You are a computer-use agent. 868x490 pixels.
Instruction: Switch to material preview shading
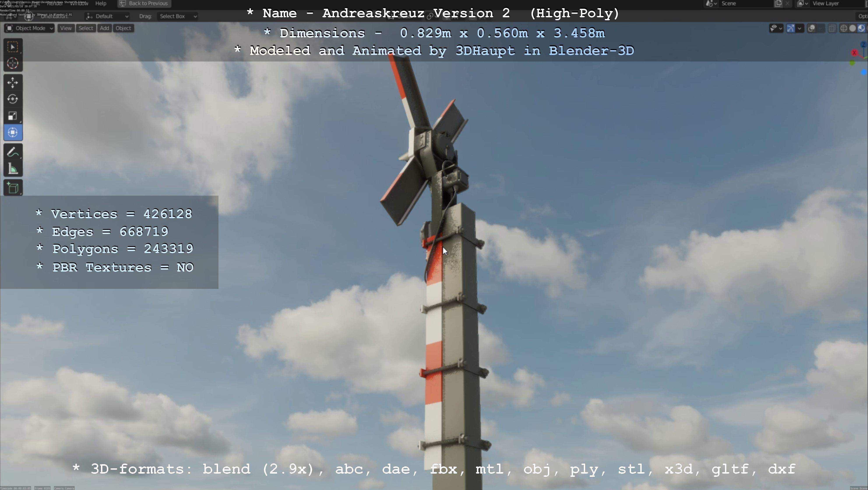click(x=861, y=28)
